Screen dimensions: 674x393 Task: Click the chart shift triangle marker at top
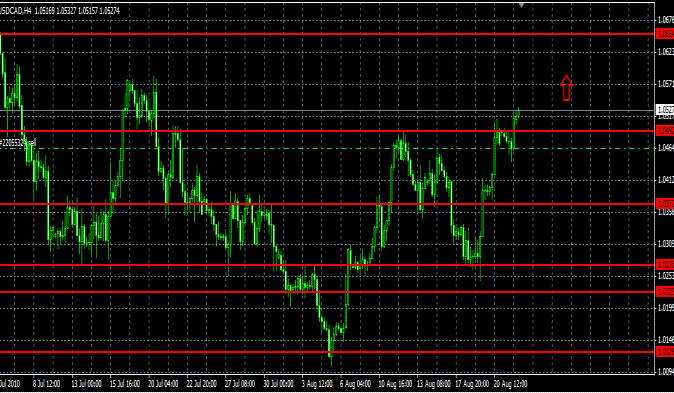(x=521, y=5)
